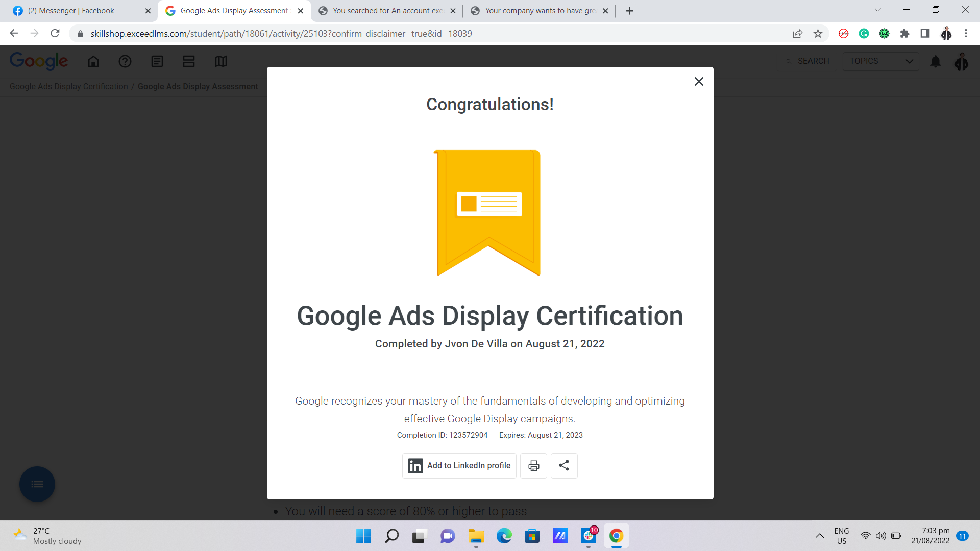
Task: Switch to 'You searched for An account' tab
Action: coord(387,11)
